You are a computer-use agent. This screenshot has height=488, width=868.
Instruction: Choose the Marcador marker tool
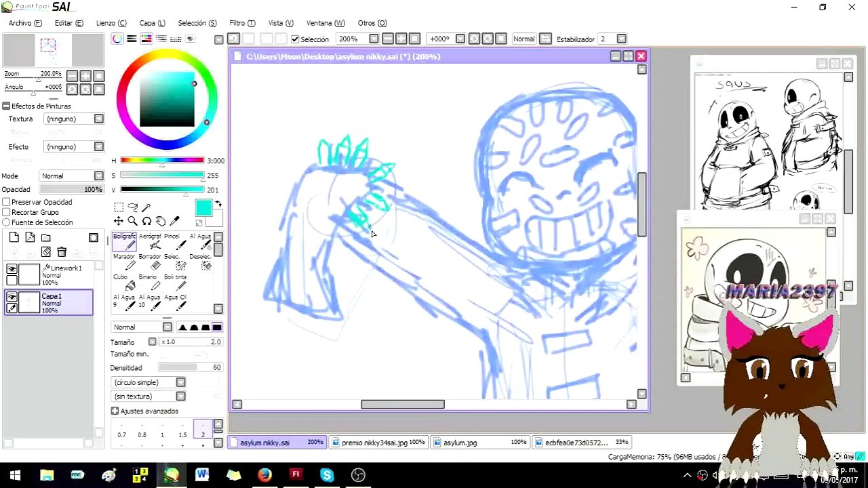click(124, 261)
